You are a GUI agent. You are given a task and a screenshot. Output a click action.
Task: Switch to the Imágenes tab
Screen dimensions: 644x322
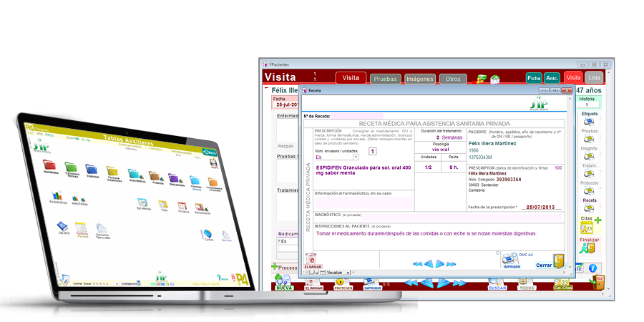420,79
